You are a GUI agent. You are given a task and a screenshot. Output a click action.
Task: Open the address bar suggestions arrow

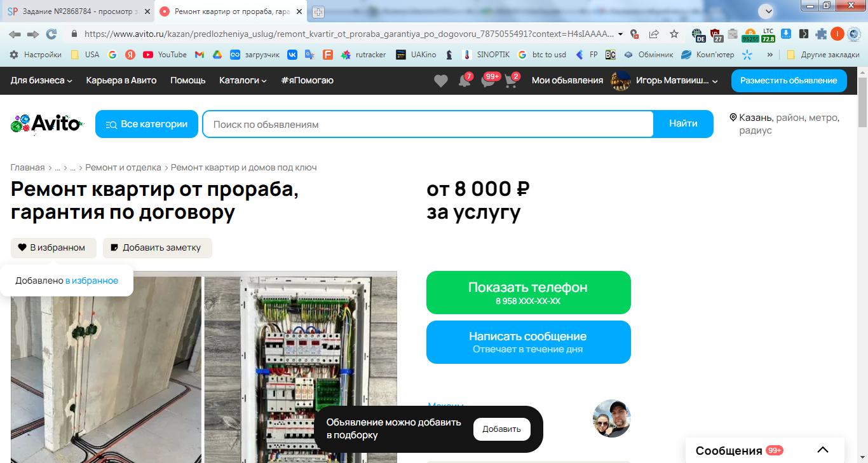tap(620, 34)
